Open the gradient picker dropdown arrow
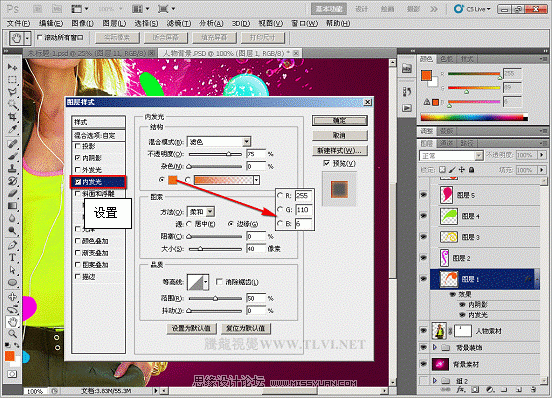Image resolution: width=552 pixels, height=398 pixels. [257, 180]
